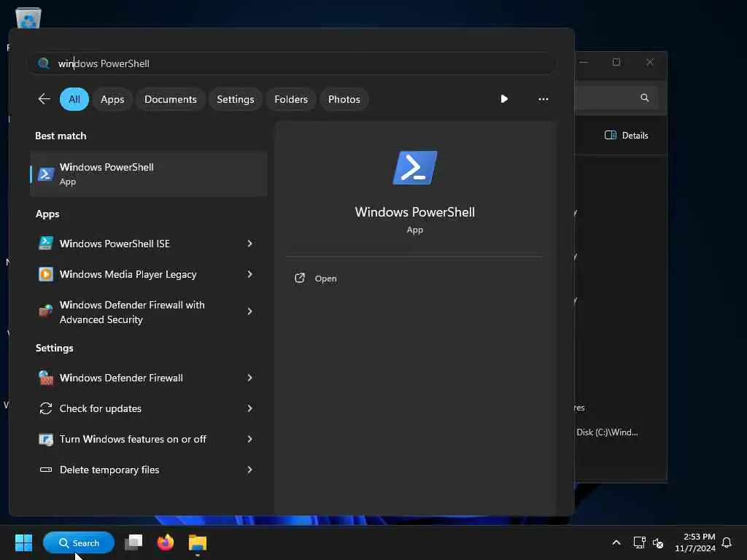Image resolution: width=747 pixels, height=560 pixels.
Task: Click the clock and date in taskbar
Action: pos(694,542)
